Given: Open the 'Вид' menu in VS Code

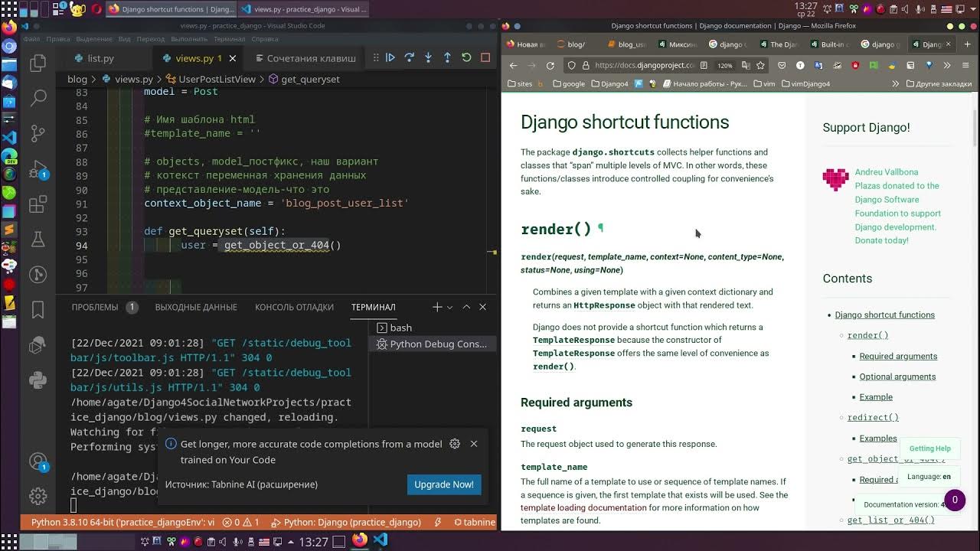Looking at the screenshot, I should (124, 39).
